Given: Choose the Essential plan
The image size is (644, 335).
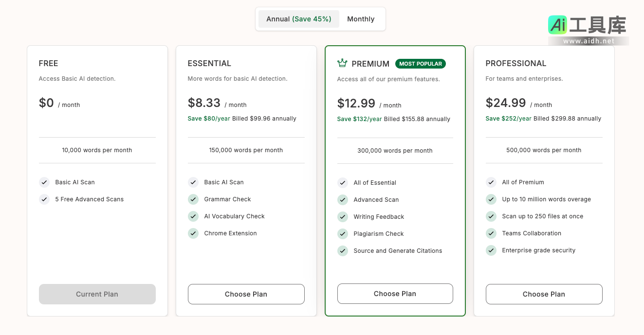Looking at the screenshot, I should pyautogui.click(x=246, y=294).
